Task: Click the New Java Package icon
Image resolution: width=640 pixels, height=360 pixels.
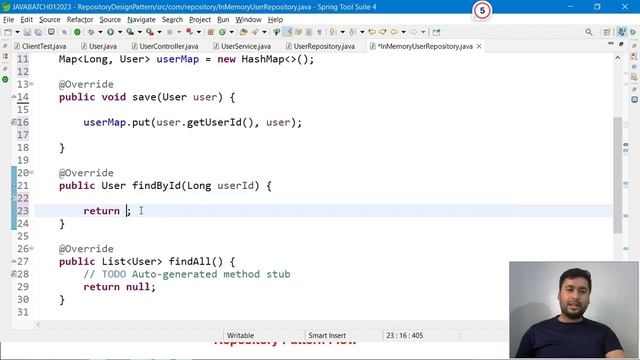Action: (211, 32)
